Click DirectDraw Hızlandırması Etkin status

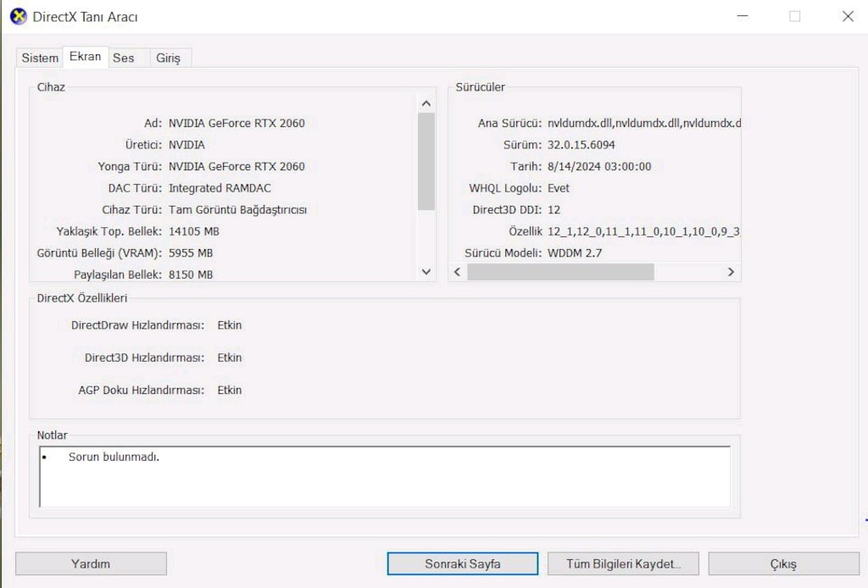coord(230,325)
